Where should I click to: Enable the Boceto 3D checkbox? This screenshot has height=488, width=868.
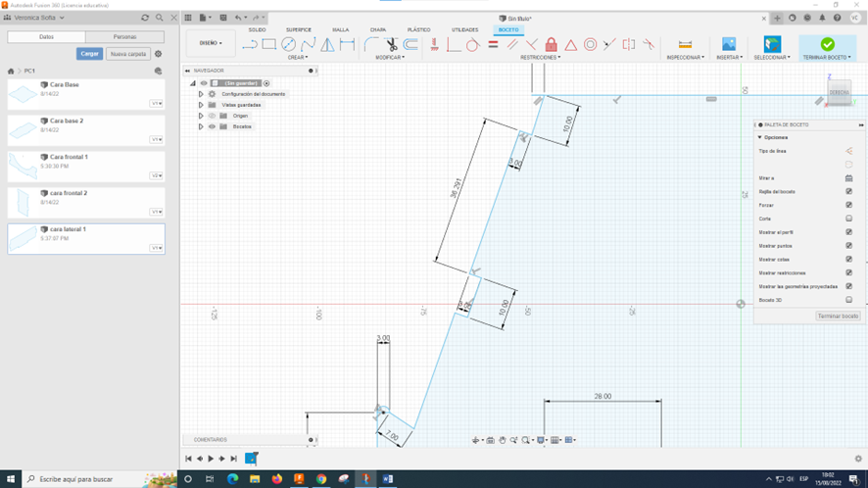[x=848, y=300]
